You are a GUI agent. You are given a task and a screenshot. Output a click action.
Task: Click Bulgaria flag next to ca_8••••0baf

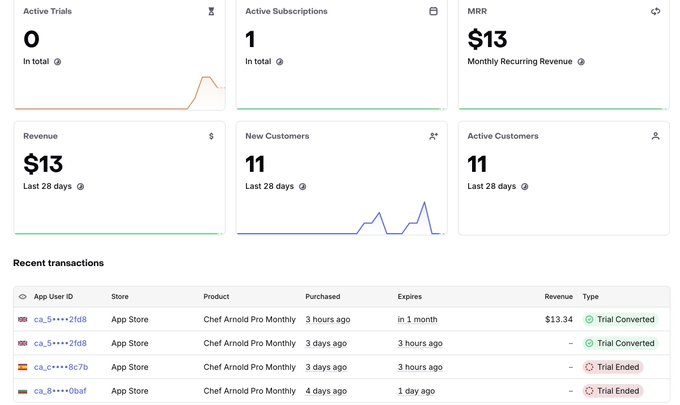pyautogui.click(x=23, y=391)
